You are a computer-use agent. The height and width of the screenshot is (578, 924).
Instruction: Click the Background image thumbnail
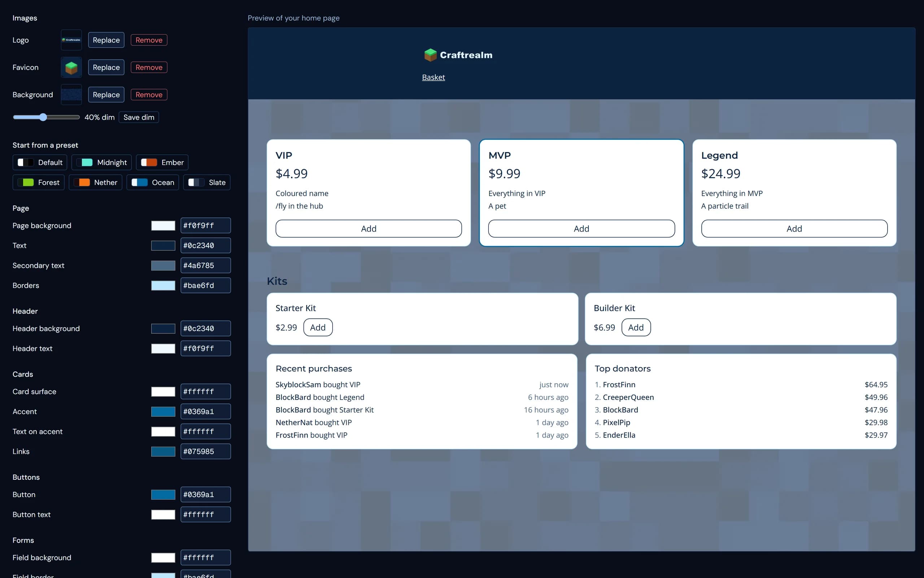click(71, 94)
